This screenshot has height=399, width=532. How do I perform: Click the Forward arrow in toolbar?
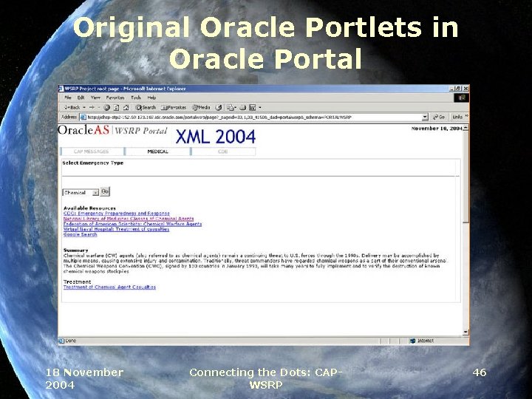(92, 108)
